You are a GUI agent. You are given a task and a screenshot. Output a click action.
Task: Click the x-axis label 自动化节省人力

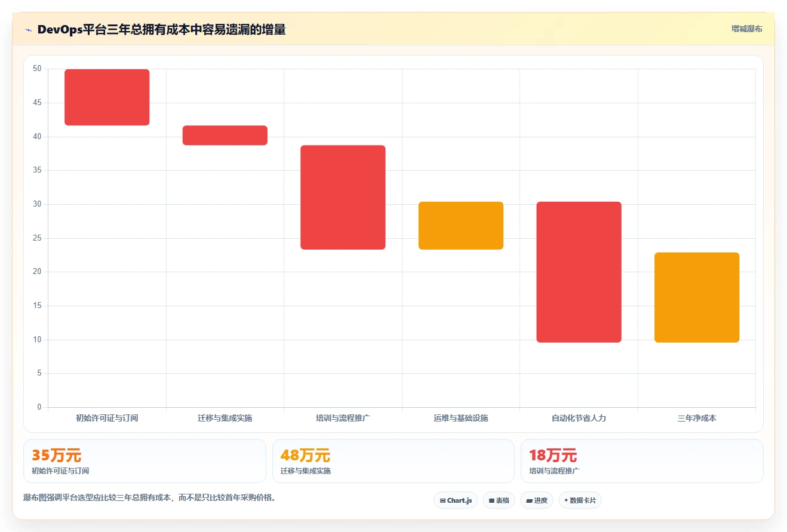(579, 418)
